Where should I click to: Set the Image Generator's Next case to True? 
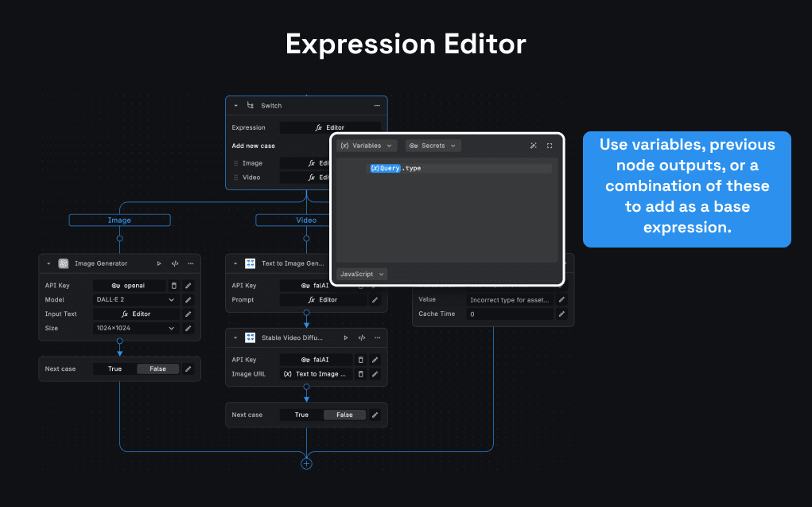(114, 369)
